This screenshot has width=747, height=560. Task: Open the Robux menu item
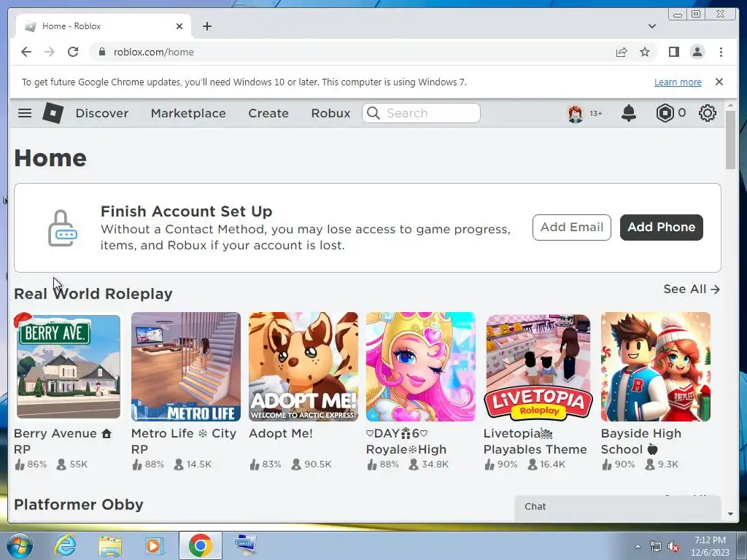pos(330,113)
